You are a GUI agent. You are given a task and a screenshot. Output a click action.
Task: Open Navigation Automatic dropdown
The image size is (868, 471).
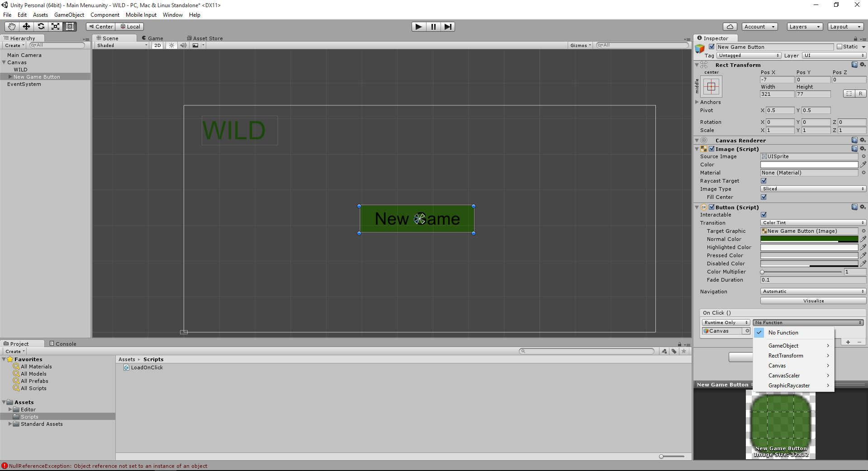click(813, 292)
